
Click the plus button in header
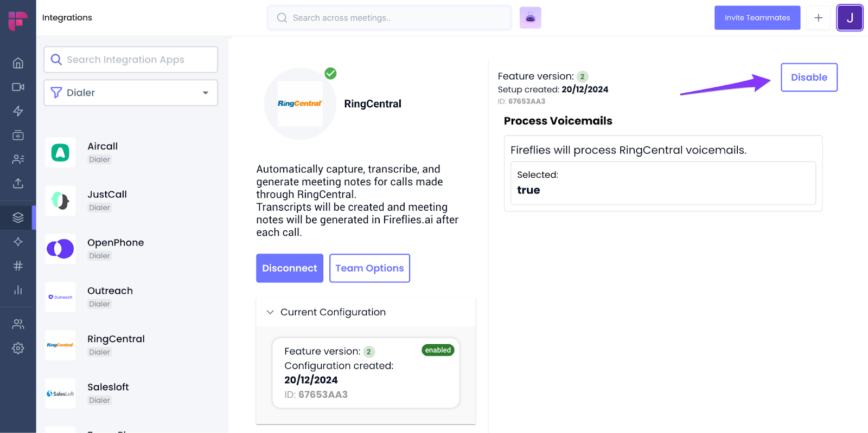coord(818,18)
